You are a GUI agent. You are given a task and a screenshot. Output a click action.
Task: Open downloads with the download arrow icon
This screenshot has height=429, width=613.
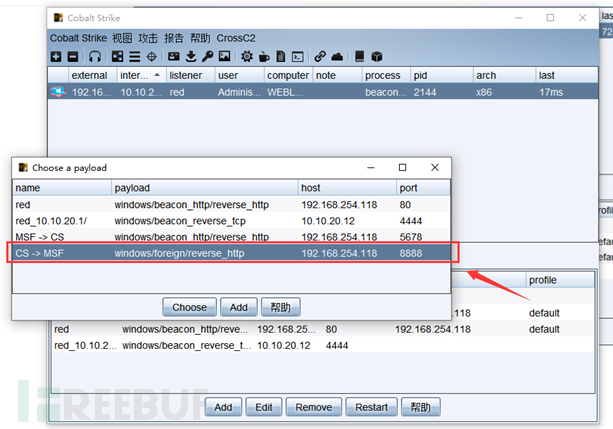click(191, 57)
